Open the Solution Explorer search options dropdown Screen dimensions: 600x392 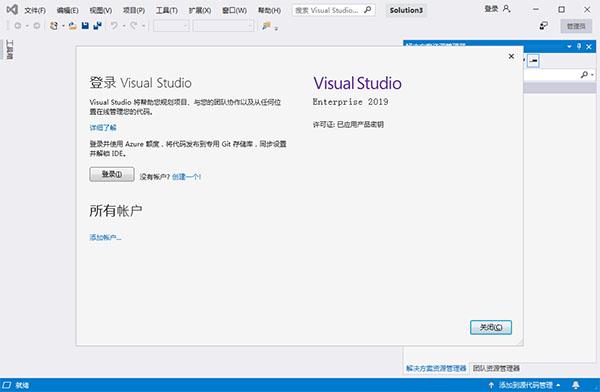pyautogui.click(x=593, y=75)
